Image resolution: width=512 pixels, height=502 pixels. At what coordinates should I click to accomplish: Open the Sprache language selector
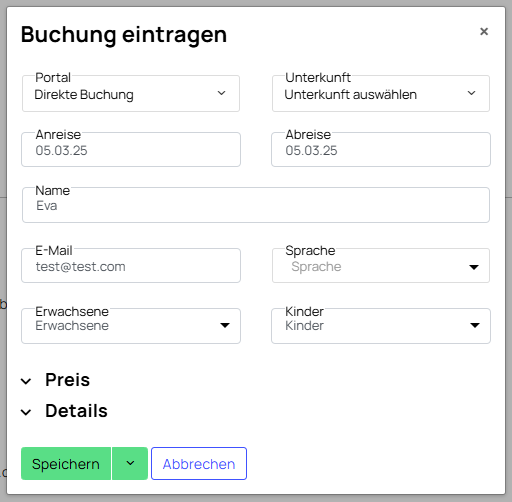tap(381, 265)
